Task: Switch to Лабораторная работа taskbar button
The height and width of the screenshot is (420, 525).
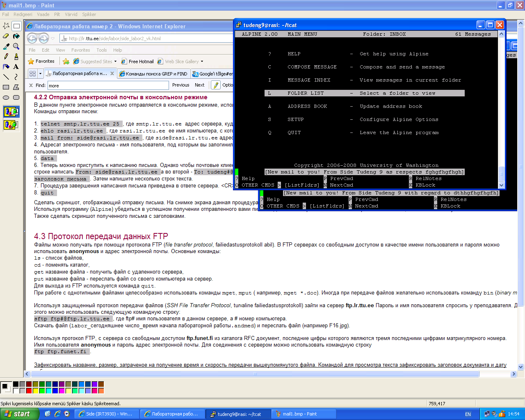Action: click(171, 414)
